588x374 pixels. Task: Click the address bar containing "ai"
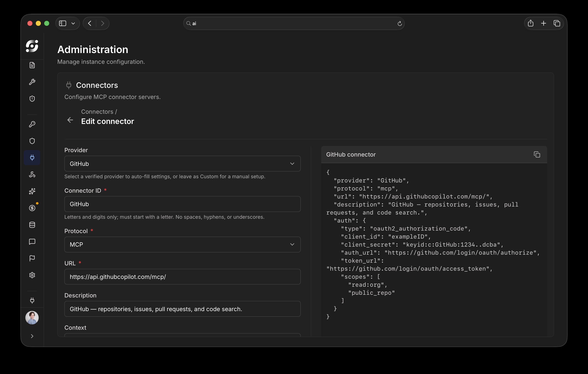coord(294,24)
